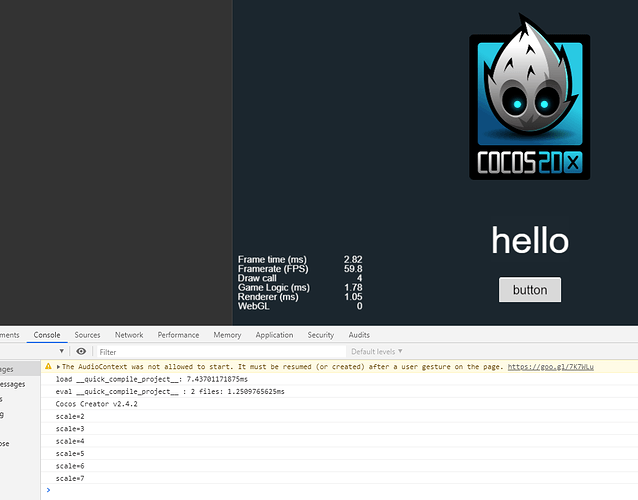Open the Memory tab
Screen dimensions: 638x500
227,335
